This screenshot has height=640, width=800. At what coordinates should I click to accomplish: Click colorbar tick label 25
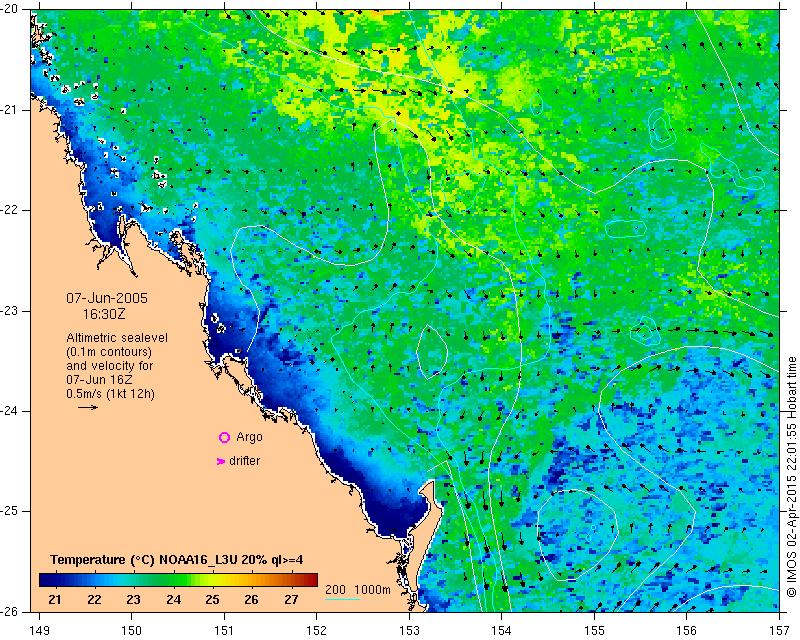tap(212, 600)
